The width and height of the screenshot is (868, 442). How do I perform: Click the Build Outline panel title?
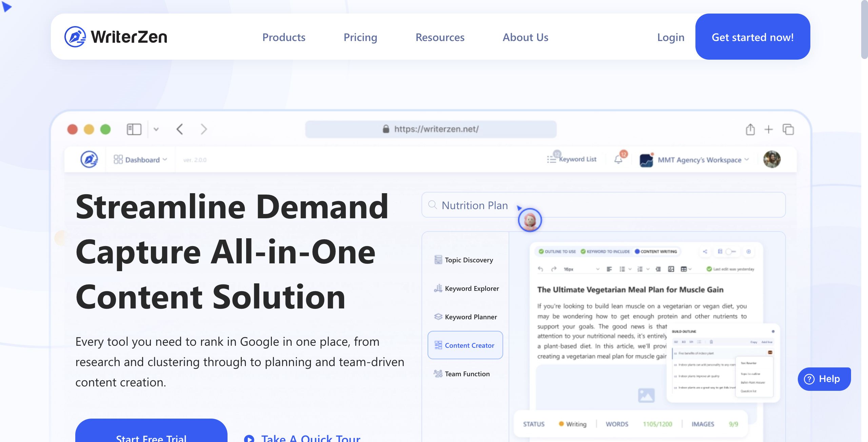[x=684, y=331]
